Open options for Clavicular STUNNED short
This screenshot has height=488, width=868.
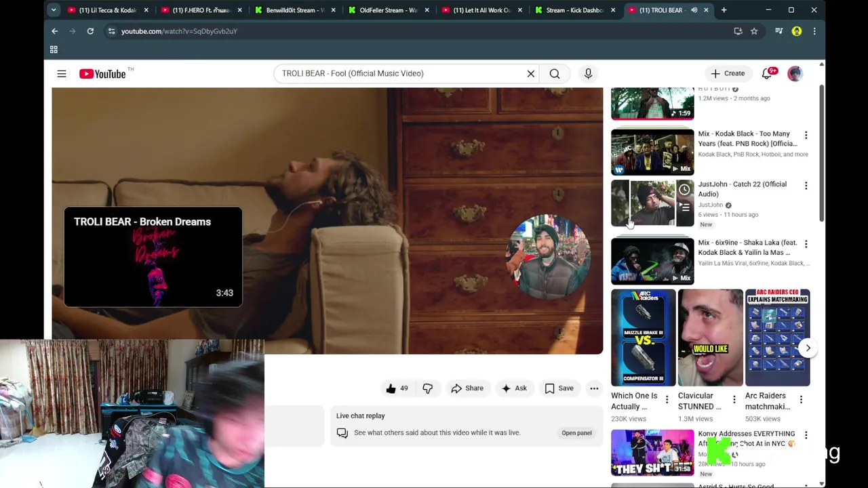pos(734,400)
